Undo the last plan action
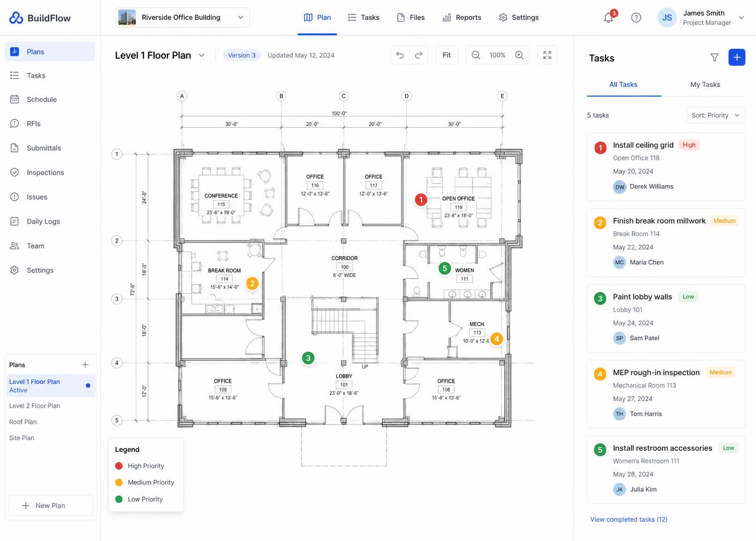 400,55
